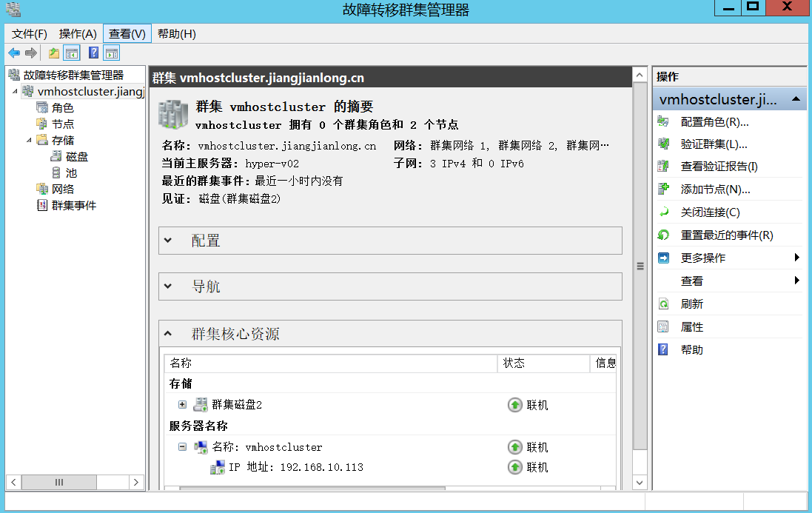The height and width of the screenshot is (513, 812).
Task: Collapse the vmhostcluster.jiangj tree node arrow
Action: [15, 92]
